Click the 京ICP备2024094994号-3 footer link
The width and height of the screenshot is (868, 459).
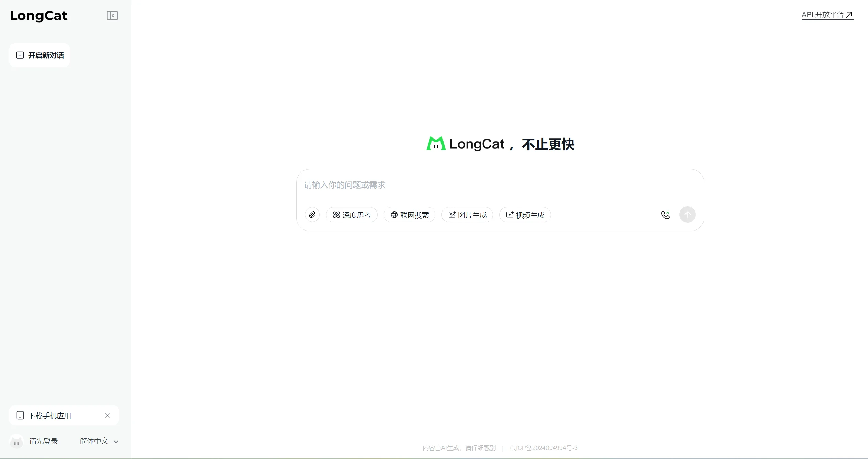(543, 448)
